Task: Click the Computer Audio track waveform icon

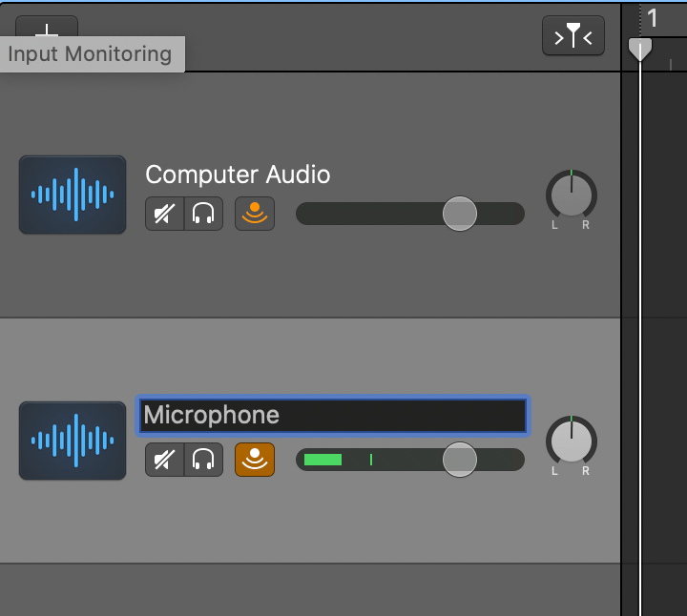Action: coord(73,195)
